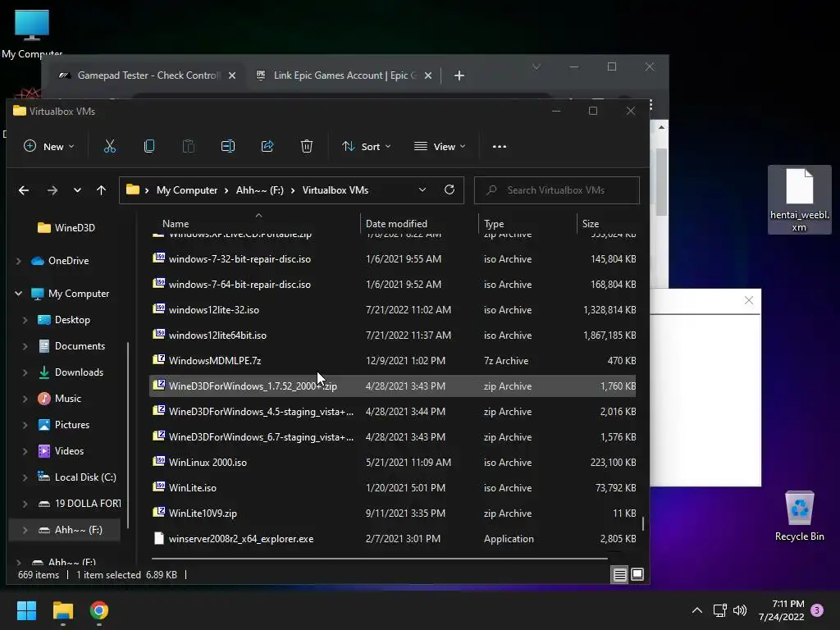
Task: Select Music in the navigation pane
Action: [x=59, y=399]
